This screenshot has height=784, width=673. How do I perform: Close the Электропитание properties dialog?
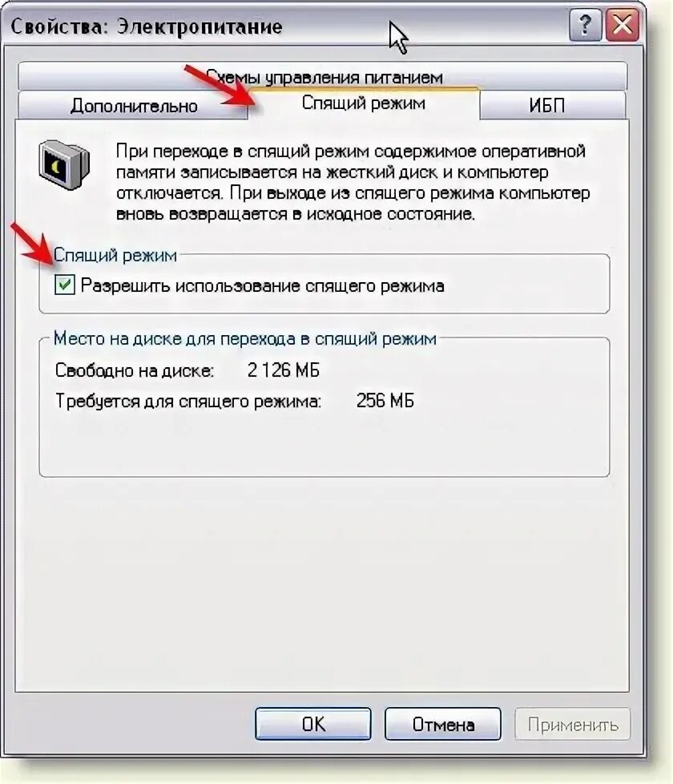(622, 25)
